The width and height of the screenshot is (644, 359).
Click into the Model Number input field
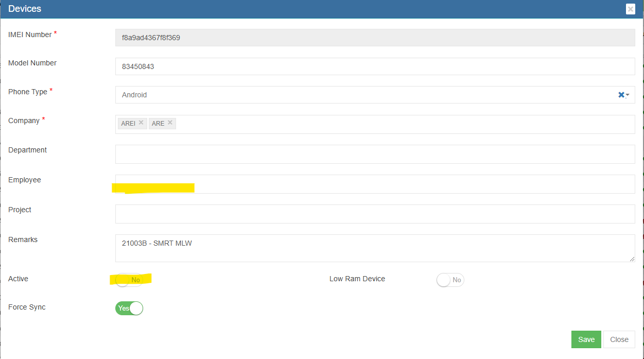pyautogui.click(x=375, y=66)
